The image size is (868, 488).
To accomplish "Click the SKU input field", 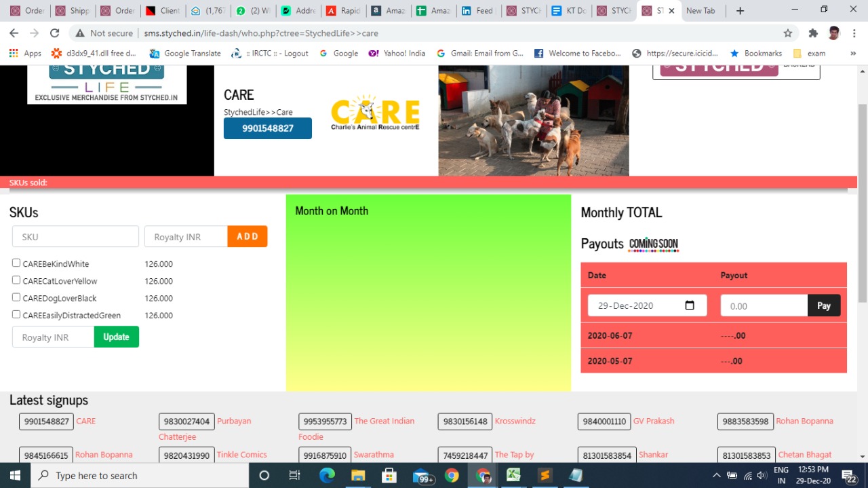I will click(x=75, y=236).
